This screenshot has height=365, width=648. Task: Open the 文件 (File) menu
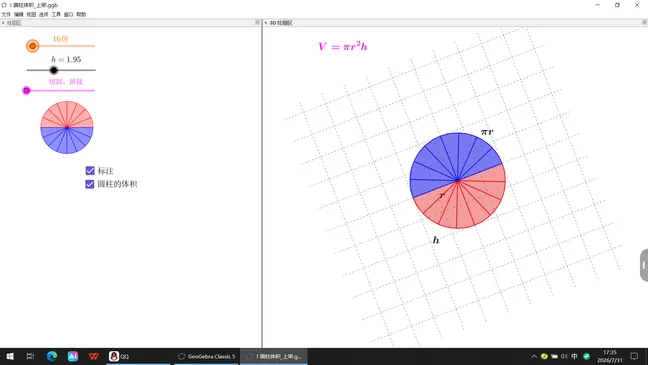6,14
